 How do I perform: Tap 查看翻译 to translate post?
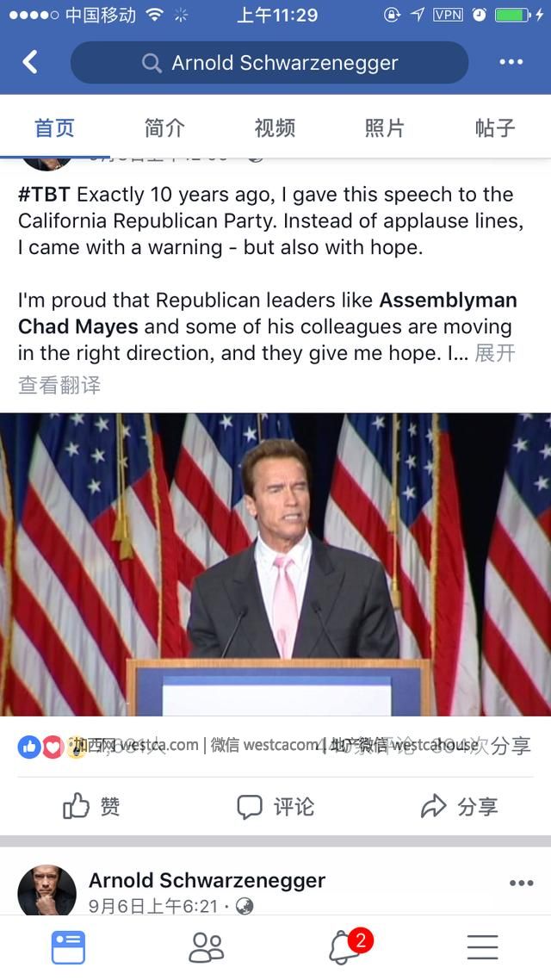(59, 385)
